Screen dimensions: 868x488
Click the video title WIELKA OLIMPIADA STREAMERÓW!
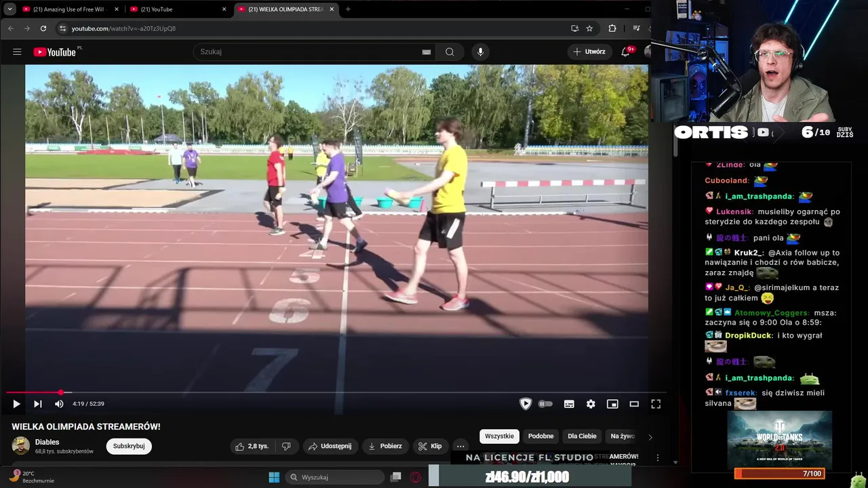pyautogui.click(x=86, y=426)
